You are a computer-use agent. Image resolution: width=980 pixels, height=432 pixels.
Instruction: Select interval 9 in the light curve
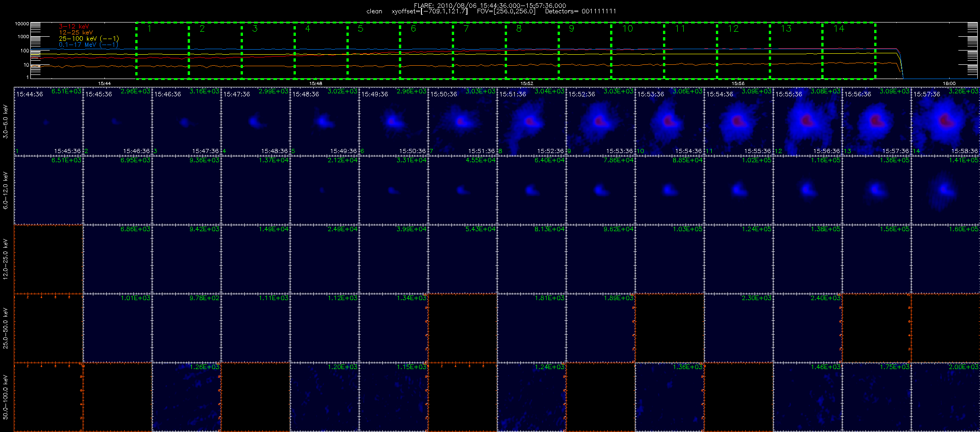[x=585, y=51]
